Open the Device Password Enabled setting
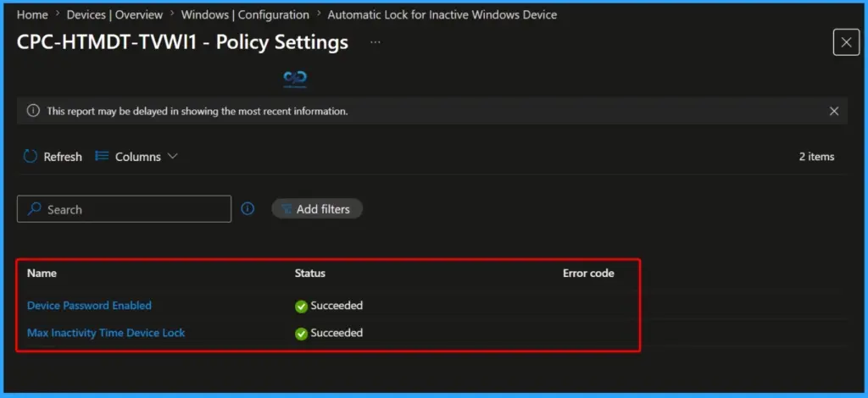 tap(89, 305)
